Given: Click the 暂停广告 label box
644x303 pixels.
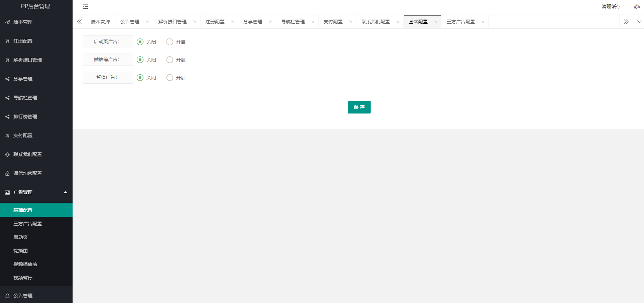Looking at the screenshot, I should [x=108, y=77].
